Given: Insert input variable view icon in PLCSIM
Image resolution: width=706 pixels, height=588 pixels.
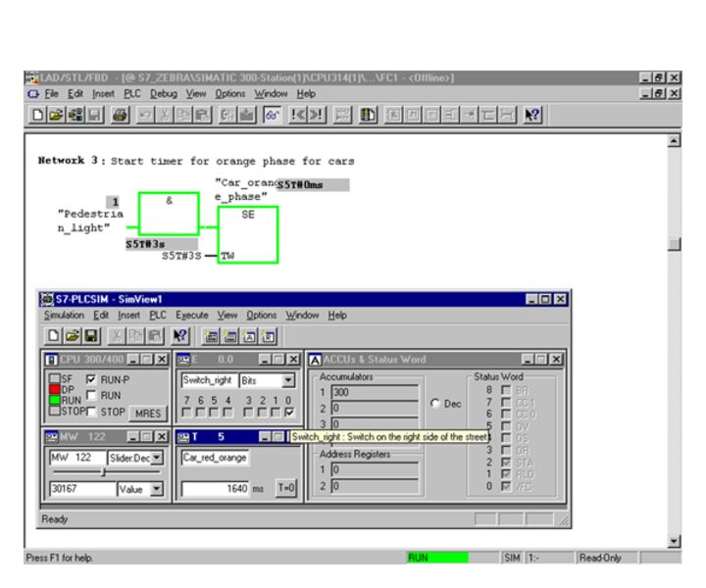Looking at the screenshot, I should 211,336.
